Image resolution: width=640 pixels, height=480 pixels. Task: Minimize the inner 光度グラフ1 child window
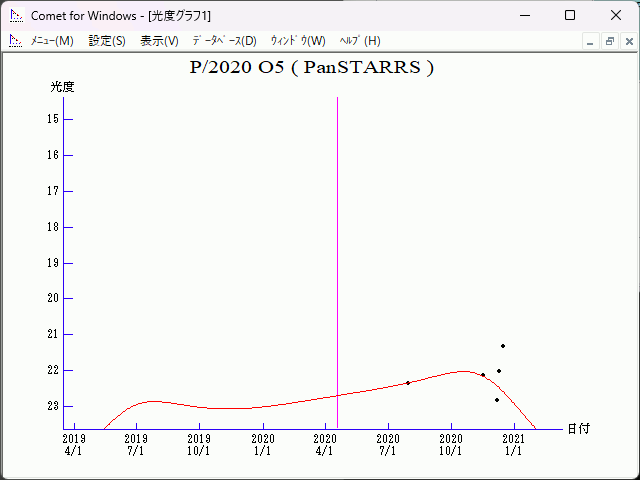point(590,42)
